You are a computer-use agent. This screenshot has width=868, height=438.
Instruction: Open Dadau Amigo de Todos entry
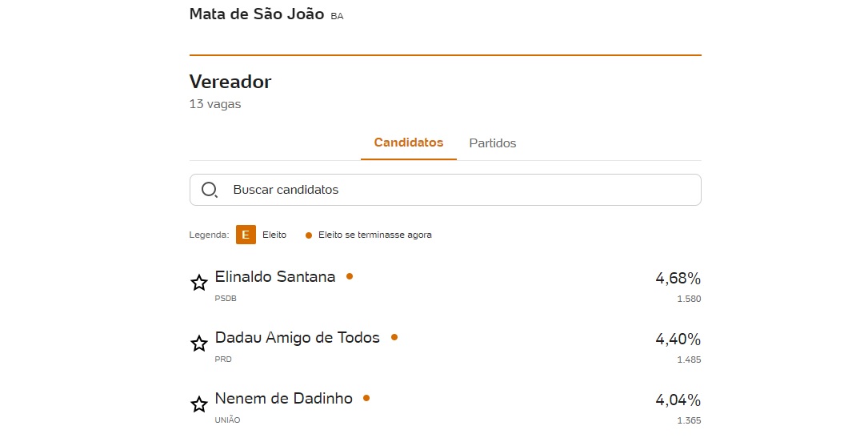click(x=298, y=337)
